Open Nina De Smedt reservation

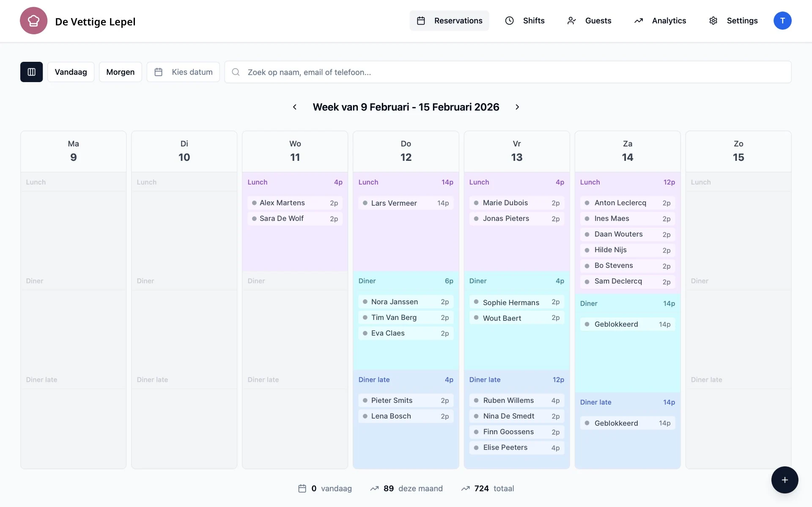[517, 416]
